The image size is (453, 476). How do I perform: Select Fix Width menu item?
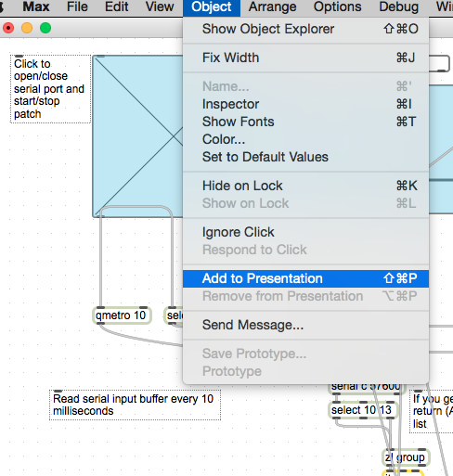305,58
